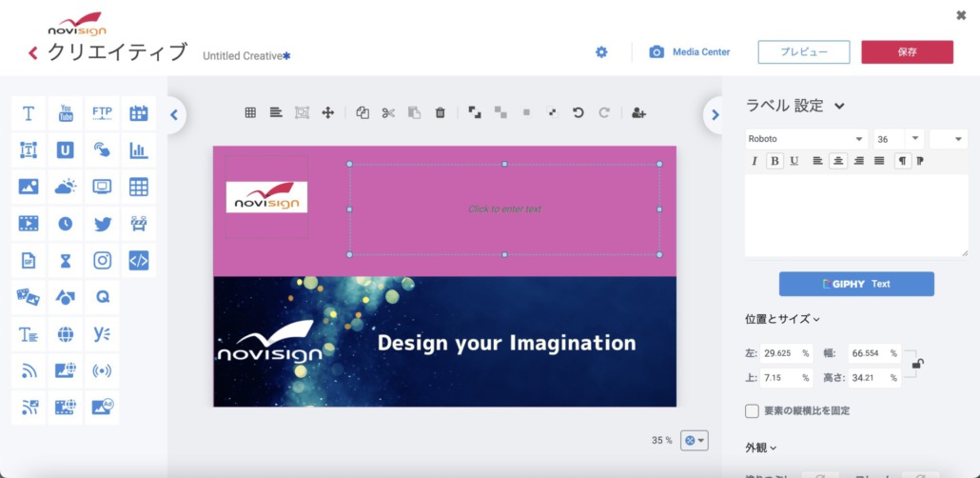This screenshot has height=478, width=980.
Task: Add a YouTube widget
Action: (x=65, y=113)
